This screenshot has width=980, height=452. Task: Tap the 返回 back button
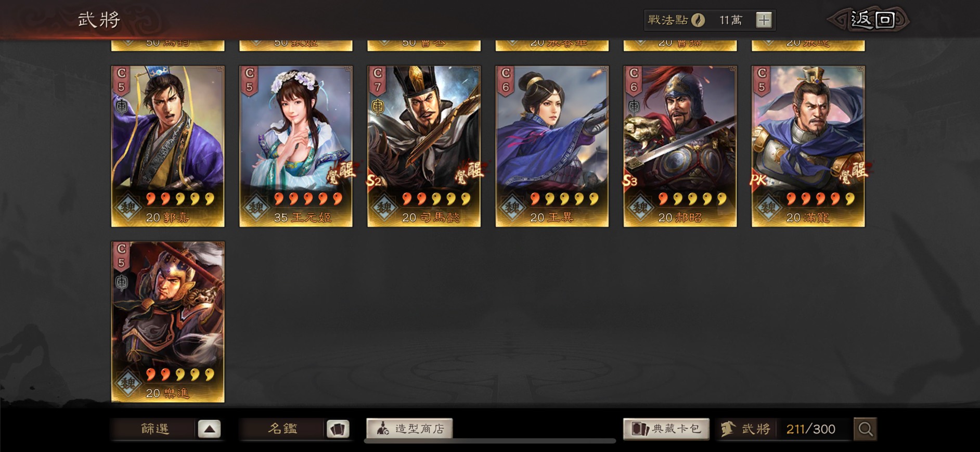point(869,20)
